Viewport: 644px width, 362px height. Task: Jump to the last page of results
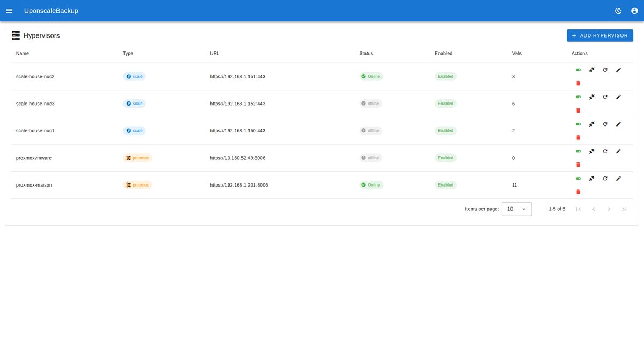pos(624,209)
